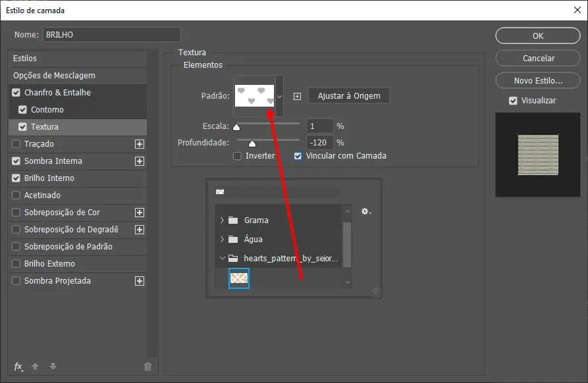Image resolution: width=588 pixels, height=383 pixels.
Task: Select Sombra Projetada effect row
Action: pyautogui.click(x=78, y=281)
